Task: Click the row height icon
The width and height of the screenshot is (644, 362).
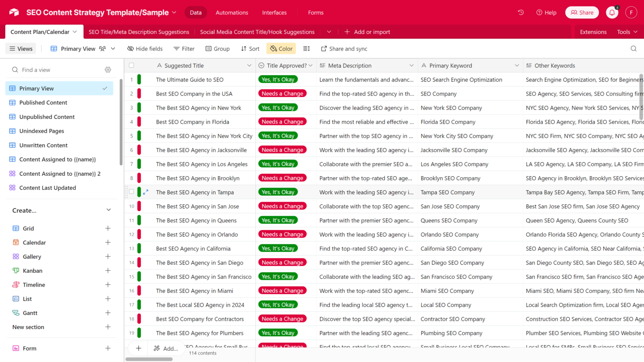Action: point(307,48)
